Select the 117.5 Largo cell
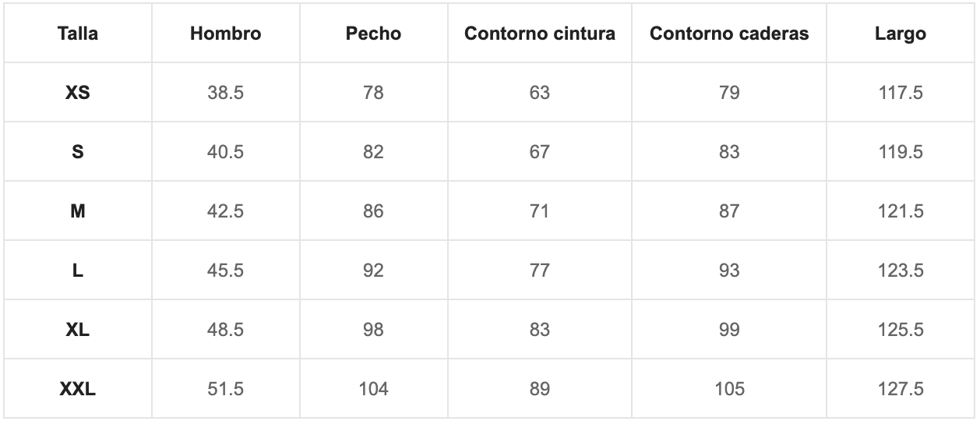Image resolution: width=980 pixels, height=421 pixels. (901, 93)
